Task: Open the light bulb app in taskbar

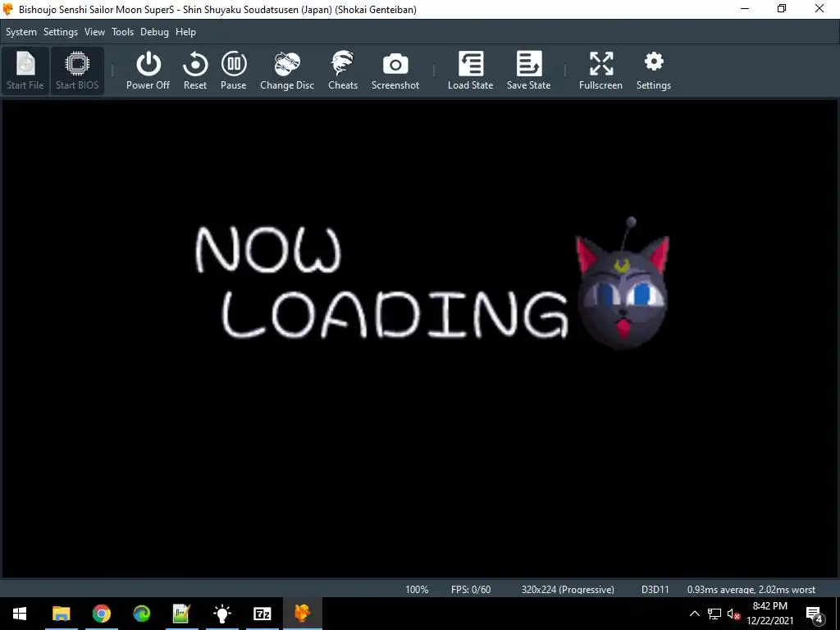Action: 221,614
